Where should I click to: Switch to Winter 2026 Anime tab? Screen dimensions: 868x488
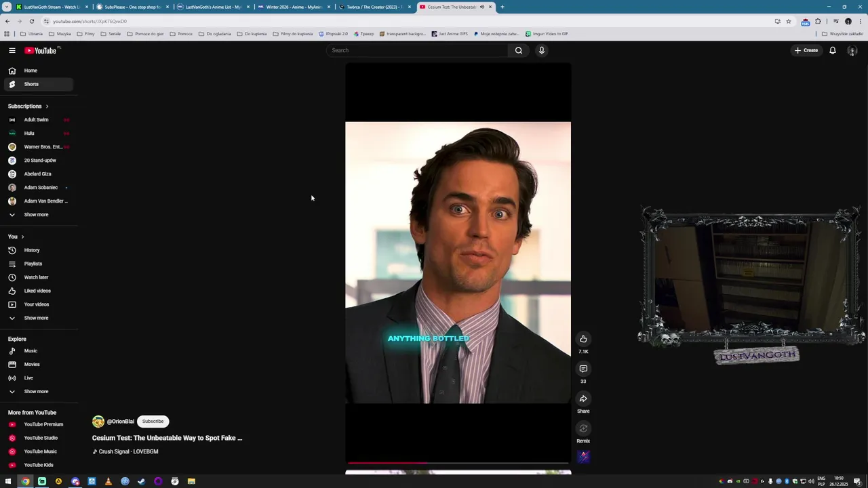click(294, 7)
